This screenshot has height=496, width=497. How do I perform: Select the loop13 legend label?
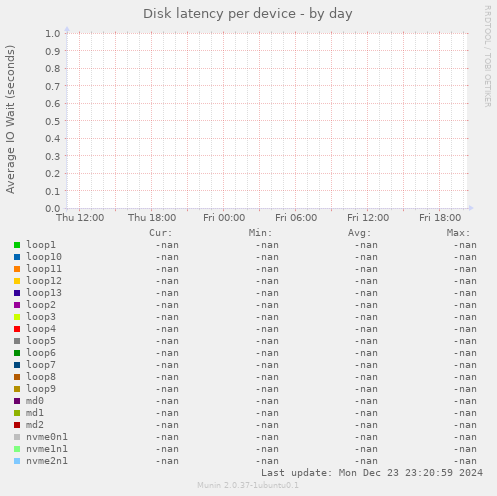click(x=44, y=293)
